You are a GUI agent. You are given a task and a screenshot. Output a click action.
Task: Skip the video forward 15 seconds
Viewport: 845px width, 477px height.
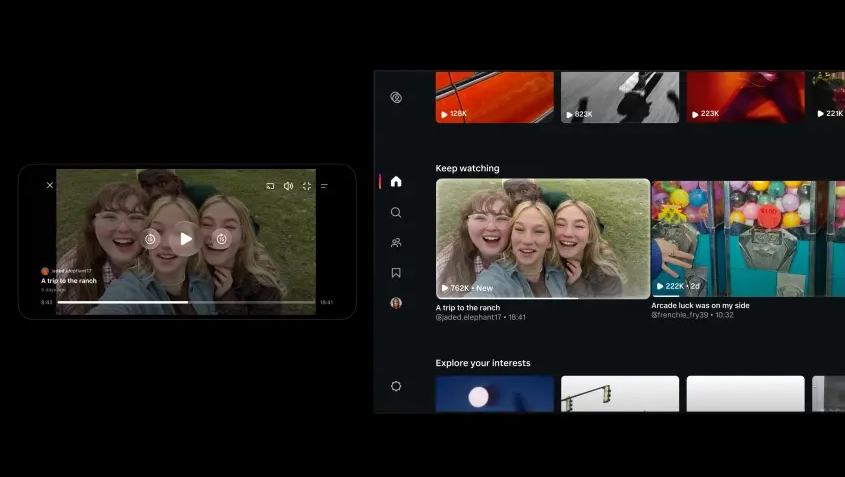coord(221,239)
